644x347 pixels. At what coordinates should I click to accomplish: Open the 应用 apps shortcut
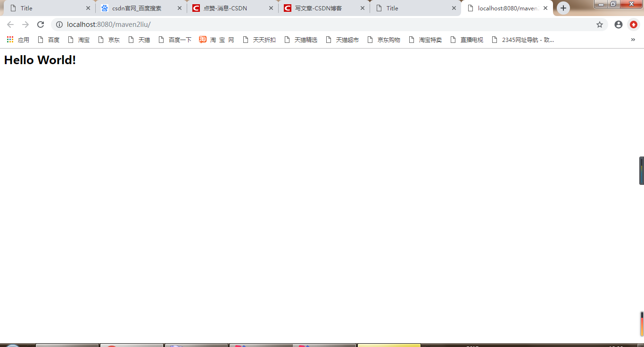[x=18, y=40]
